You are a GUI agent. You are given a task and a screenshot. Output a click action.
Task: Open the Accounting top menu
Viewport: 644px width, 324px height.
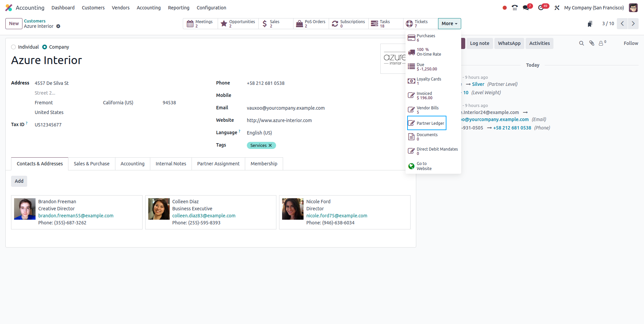pyautogui.click(x=149, y=8)
